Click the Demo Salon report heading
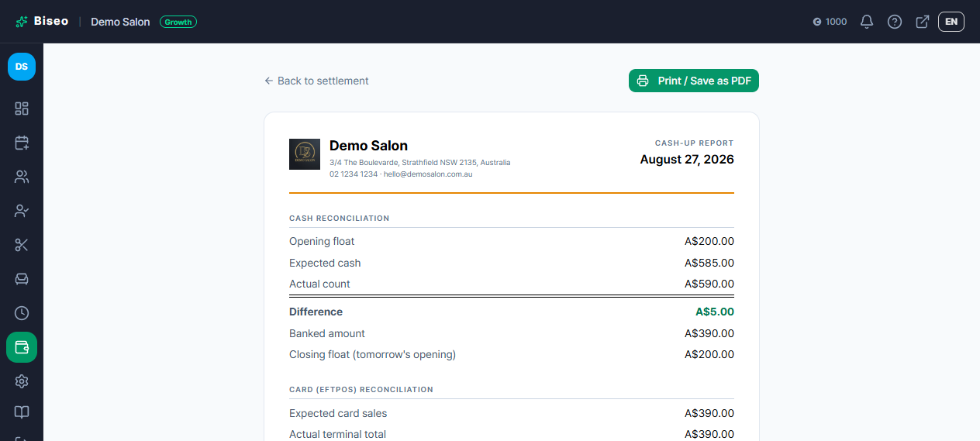980x441 pixels. pyautogui.click(x=368, y=146)
